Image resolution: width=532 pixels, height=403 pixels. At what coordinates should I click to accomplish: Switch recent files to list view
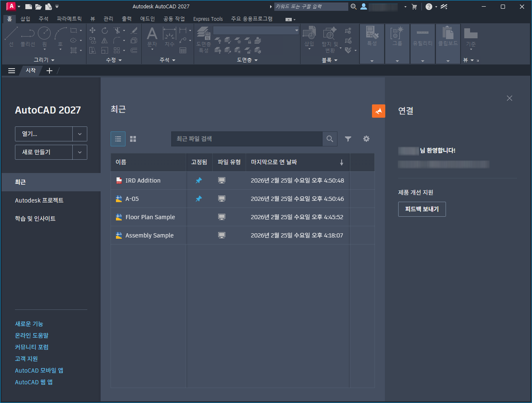coord(118,139)
